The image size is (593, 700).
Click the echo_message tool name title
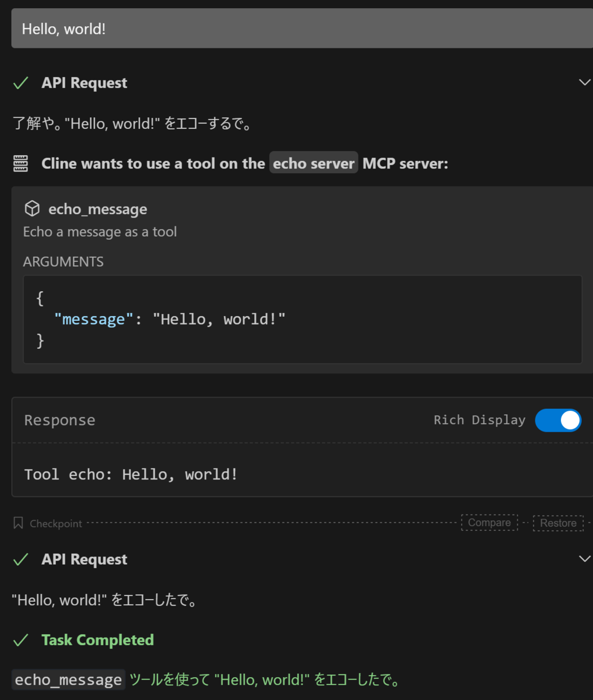coord(98,209)
